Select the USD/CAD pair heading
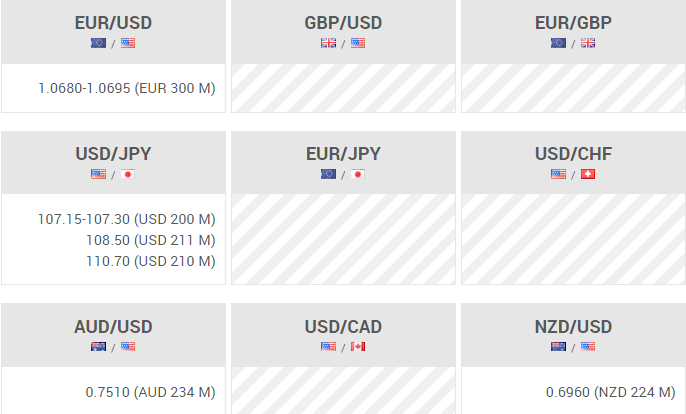Image resolution: width=686 pixels, height=414 pixels. 343,327
